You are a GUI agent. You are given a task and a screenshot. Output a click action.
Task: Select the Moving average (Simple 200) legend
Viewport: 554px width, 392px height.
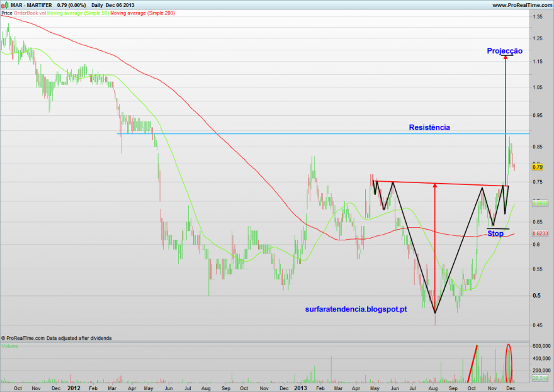click(x=142, y=13)
